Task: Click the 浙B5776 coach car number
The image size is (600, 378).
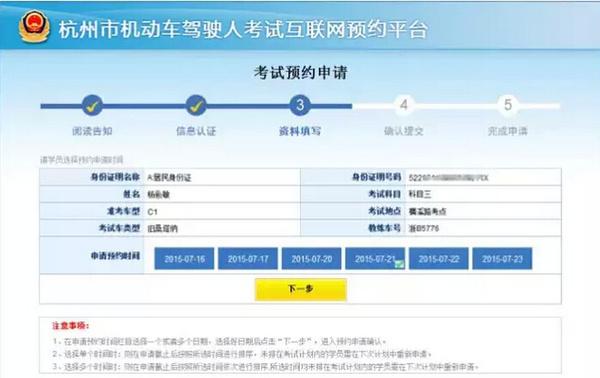Action: pyautogui.click(x=424, y=228)
